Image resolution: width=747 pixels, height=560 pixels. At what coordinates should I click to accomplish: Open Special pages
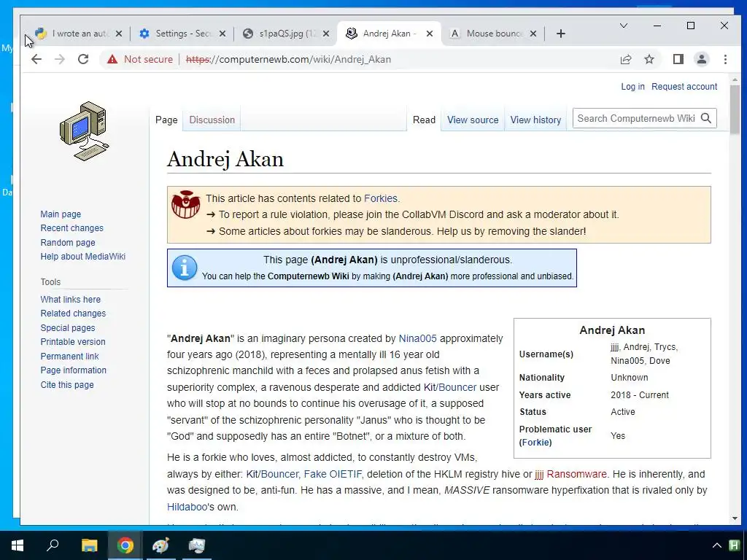[x=68, y=327]
